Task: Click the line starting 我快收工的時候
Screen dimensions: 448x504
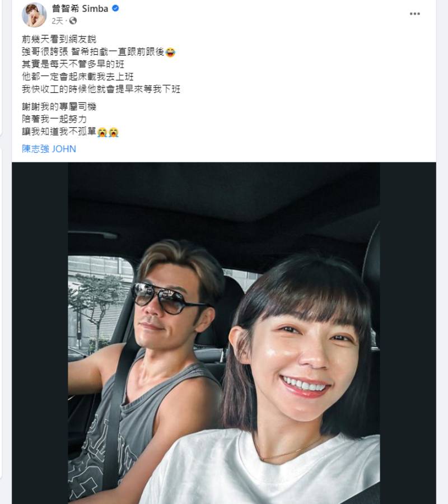Action: [101, 89]
